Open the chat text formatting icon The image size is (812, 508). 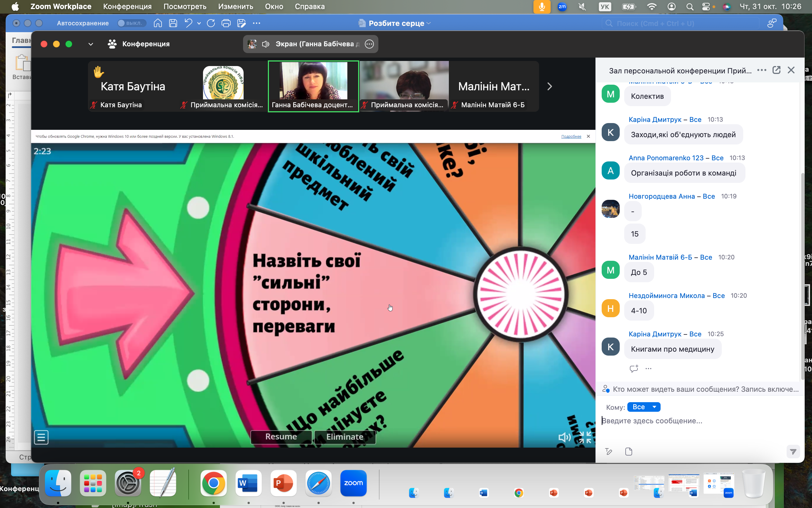point(609,452)
